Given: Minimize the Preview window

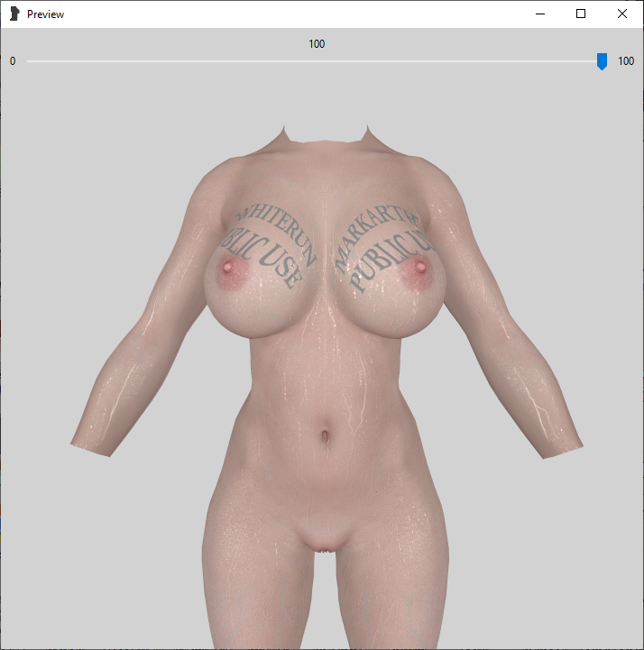Looking at the screenshot, I should point(540,14).
